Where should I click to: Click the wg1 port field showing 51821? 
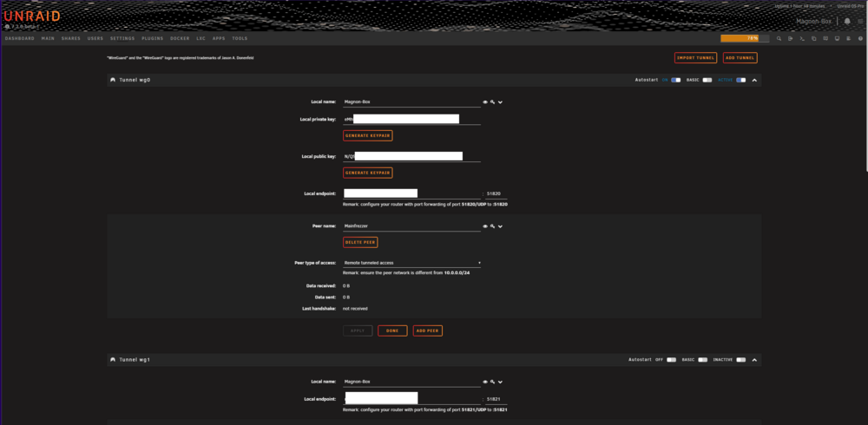(496, 399)
